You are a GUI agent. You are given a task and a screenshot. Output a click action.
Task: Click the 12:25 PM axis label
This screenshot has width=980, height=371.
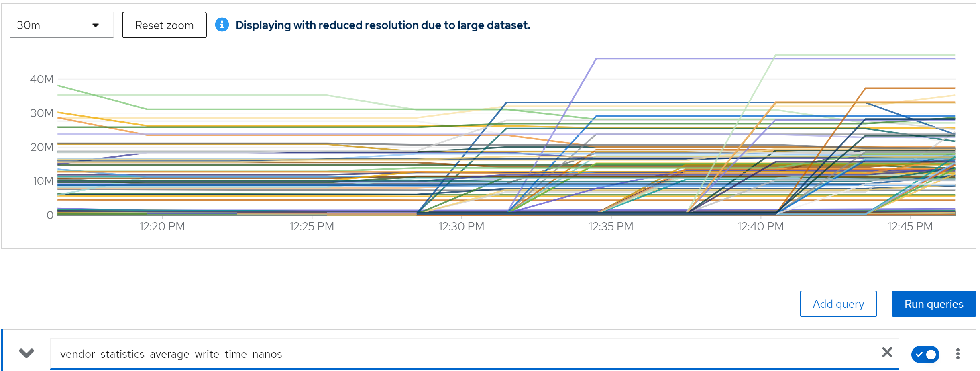click(312, 226)
